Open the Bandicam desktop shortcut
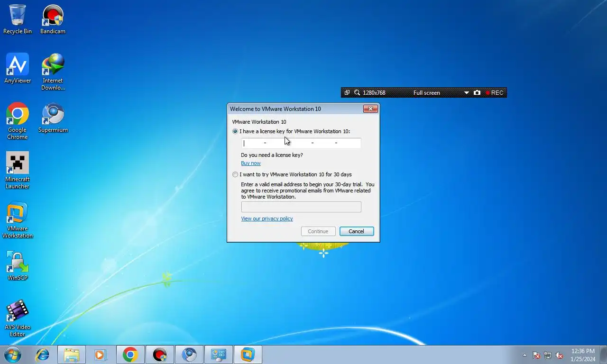This screenshot has height=364, width=607. 53,19
